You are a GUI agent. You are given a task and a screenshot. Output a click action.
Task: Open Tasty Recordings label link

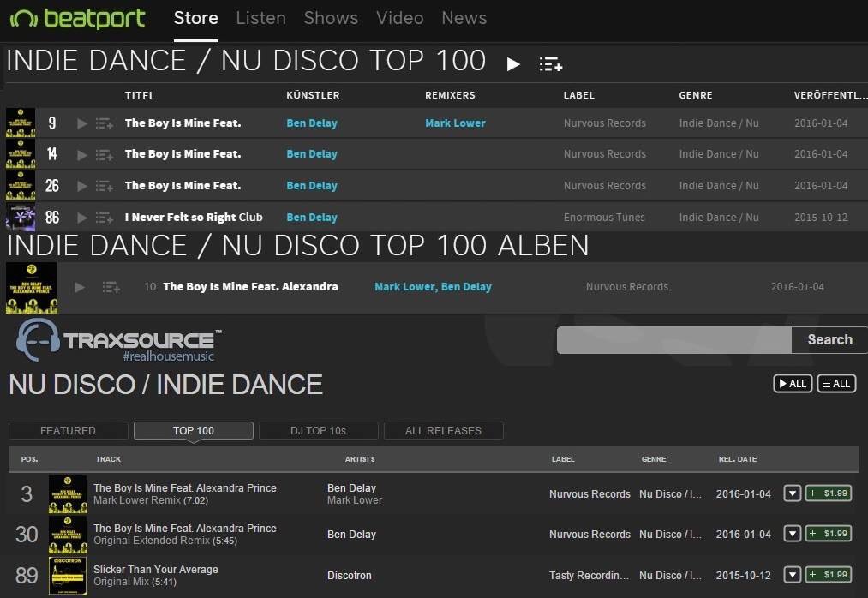[x=589, y=576]
